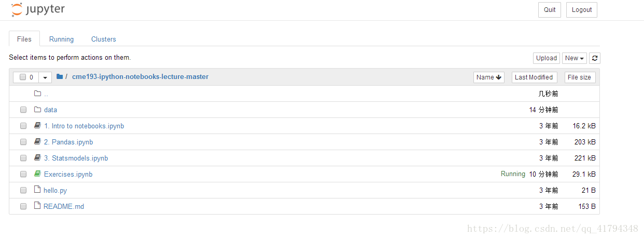
Task: Click the Upload button
Action: point(547,58)
